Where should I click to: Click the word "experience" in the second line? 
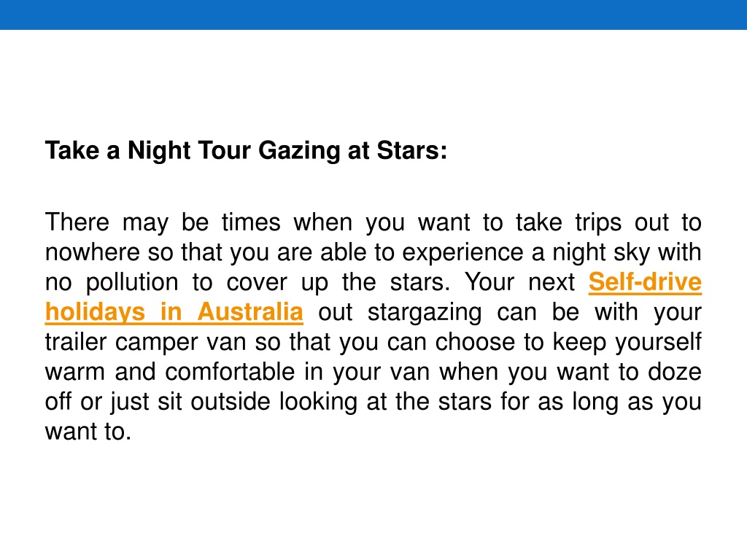(x=462, y=252)
